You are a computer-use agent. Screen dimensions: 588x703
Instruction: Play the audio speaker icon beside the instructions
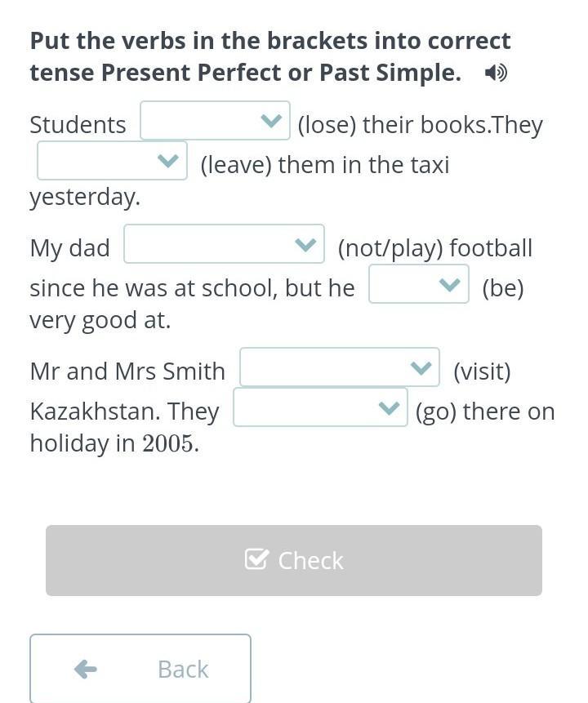click(x=495, y=73)
